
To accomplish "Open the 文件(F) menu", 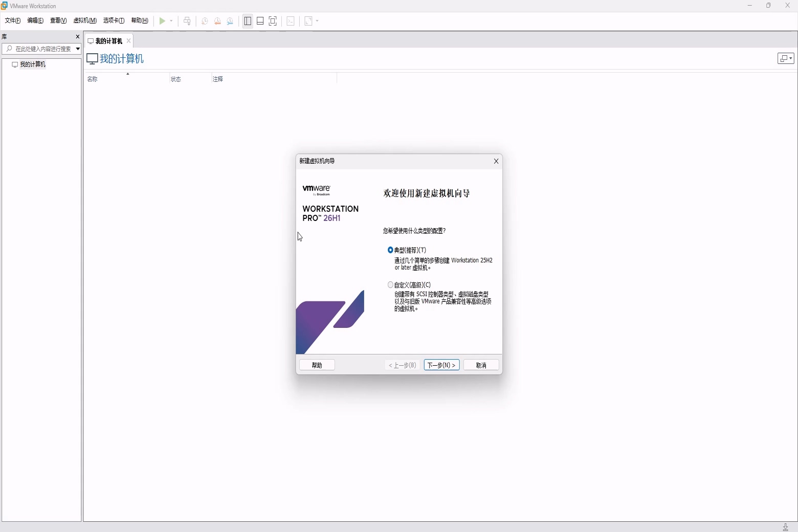I will point(13,20).
